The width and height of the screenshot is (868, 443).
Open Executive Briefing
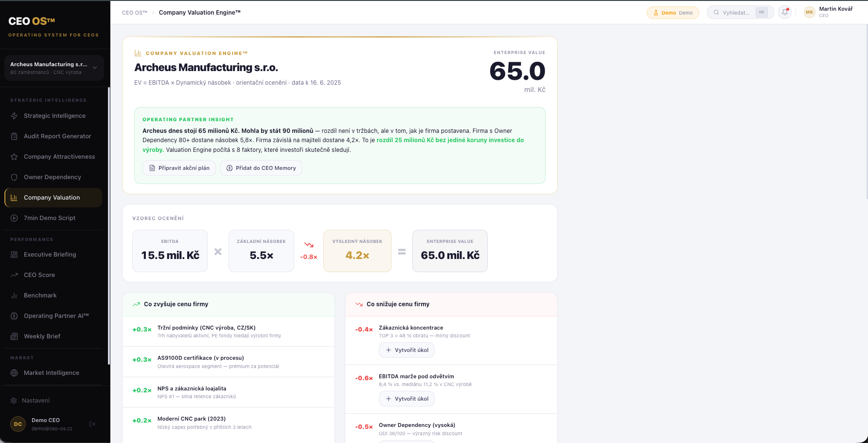pyautogui.click(x=53, y=255)
